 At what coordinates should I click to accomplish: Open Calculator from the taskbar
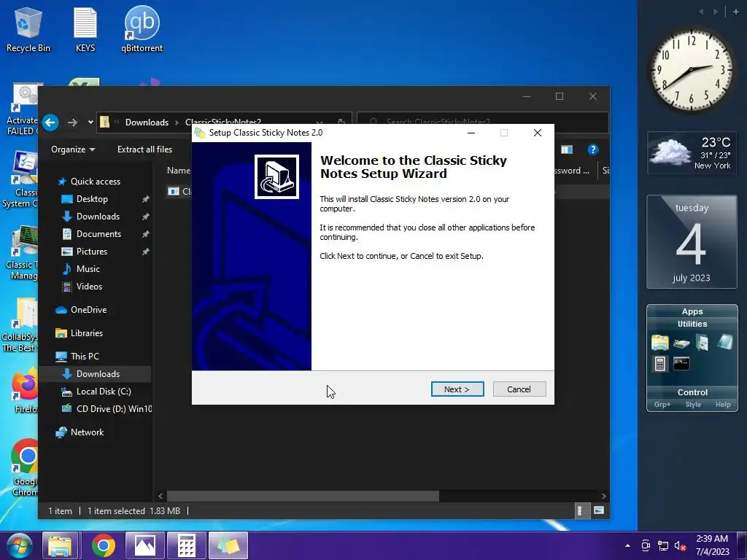(x=186, y=545)
